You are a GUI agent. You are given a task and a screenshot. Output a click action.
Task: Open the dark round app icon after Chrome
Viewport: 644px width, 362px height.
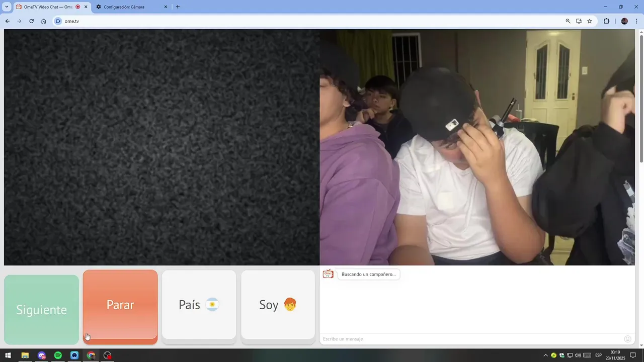tap(107, 355)
